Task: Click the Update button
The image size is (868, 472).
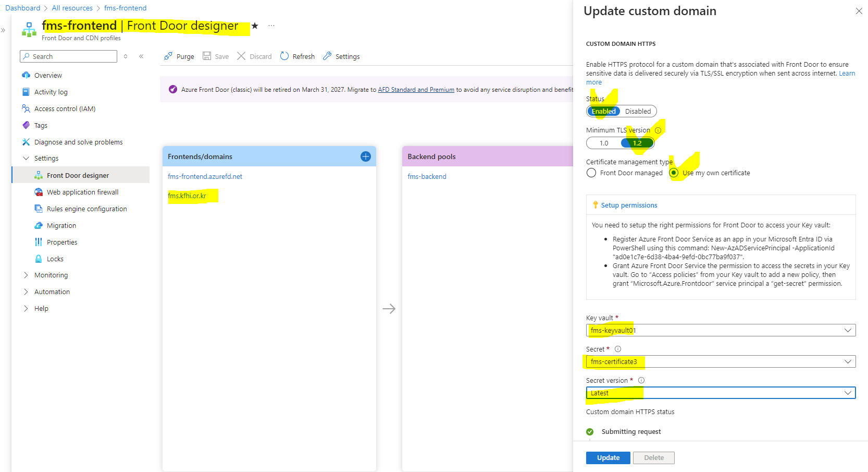Action: (608, 457)
